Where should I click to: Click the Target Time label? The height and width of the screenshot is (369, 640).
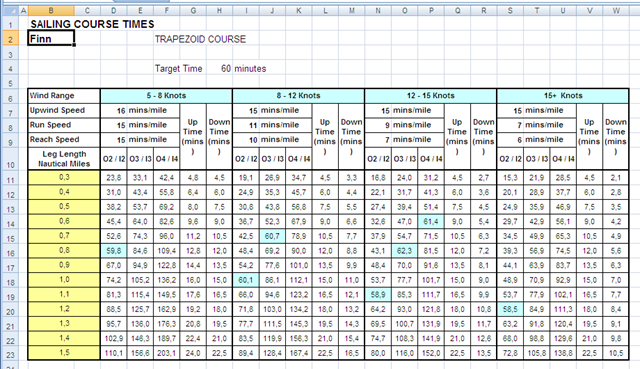[x=178, y=69]
